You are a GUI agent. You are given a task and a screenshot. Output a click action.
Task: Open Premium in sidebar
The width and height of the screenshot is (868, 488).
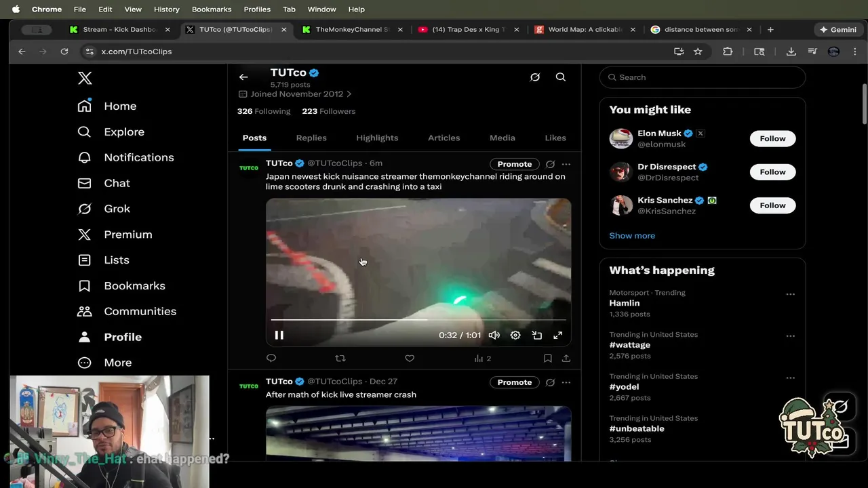[115, 235]
